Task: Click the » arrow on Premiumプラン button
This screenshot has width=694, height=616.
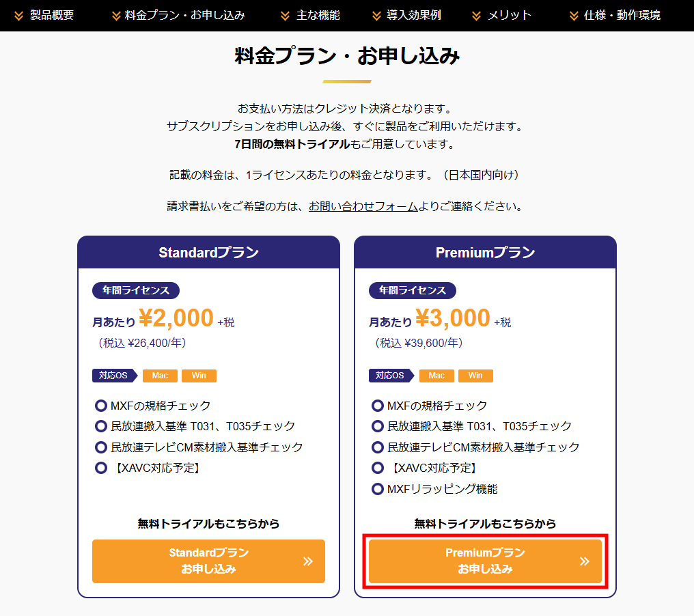Action: click(584, 561)
